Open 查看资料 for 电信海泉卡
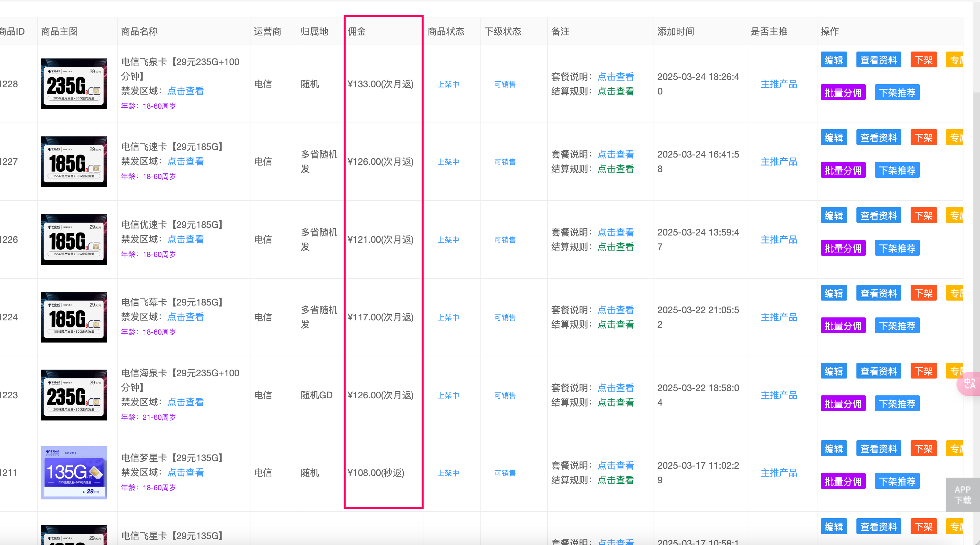Image resolution: width=980 pixels, height=545 pixels. (879, 371)
